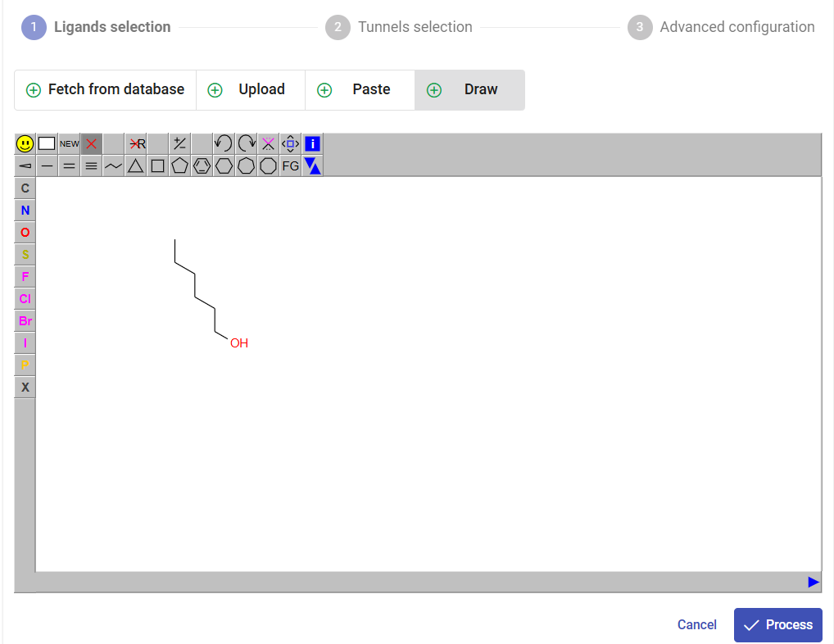Screen dimensions: 834x644
Task: Pick the double bond tool
Action: tap(69, 166)
